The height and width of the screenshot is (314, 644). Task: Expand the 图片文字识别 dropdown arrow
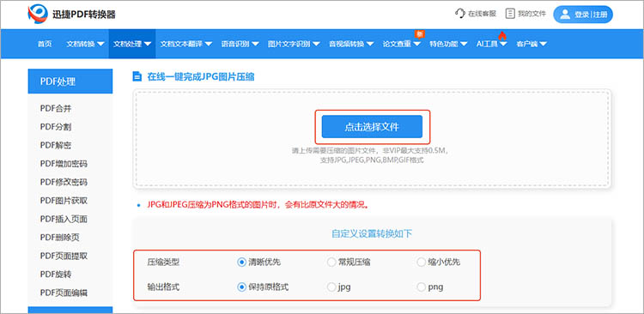(x=316, y=44)
